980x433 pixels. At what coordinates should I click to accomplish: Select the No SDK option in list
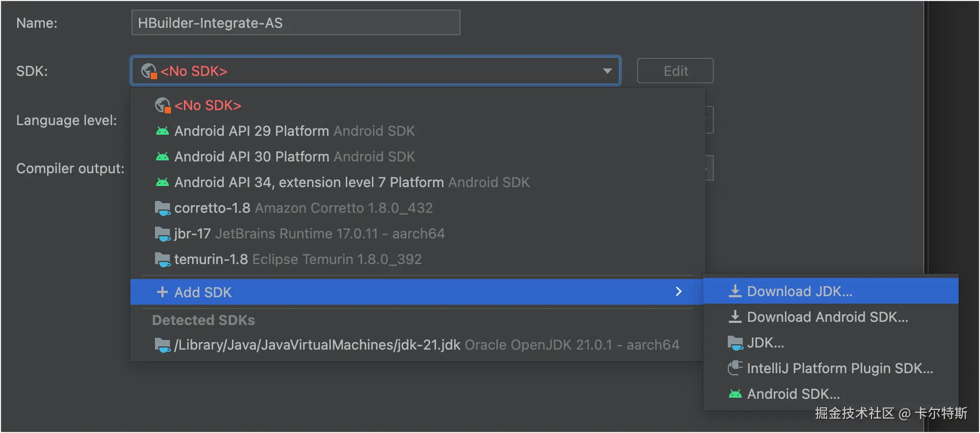click(208, 105)
